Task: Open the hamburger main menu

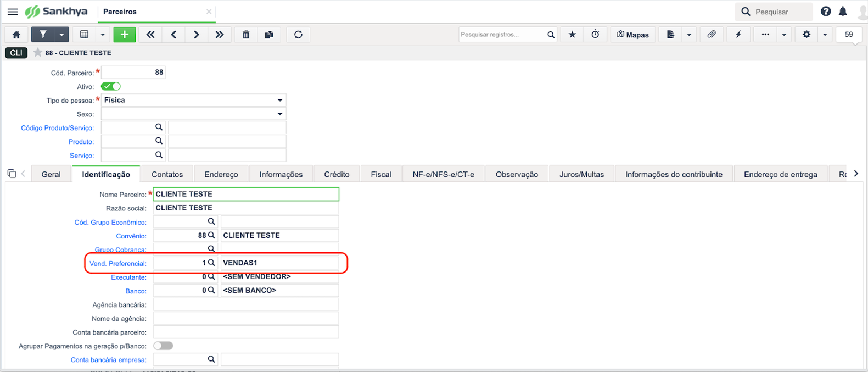Action: (13, 12)
